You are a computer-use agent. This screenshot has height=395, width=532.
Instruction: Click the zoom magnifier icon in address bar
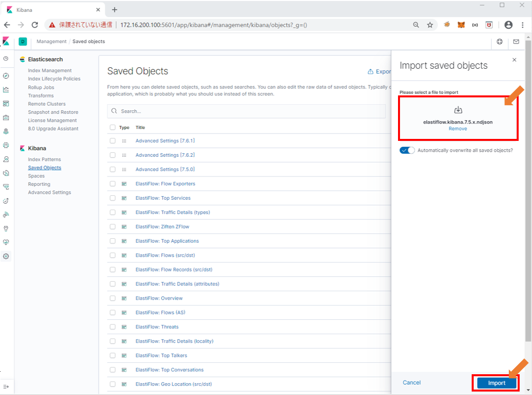[x=416, y=25]
